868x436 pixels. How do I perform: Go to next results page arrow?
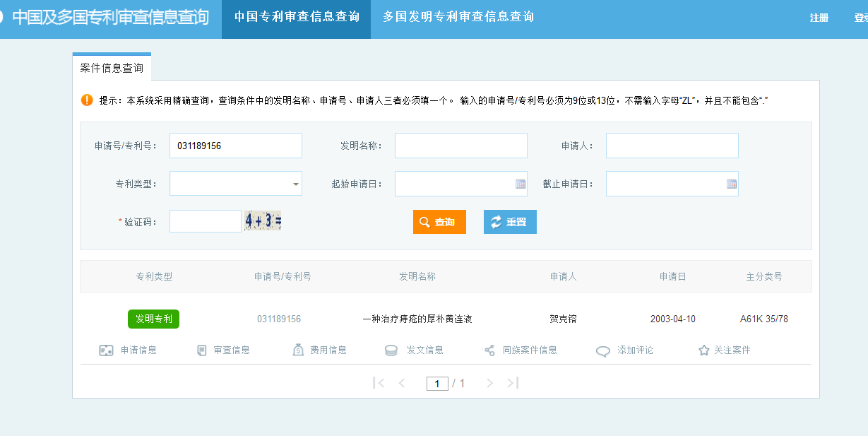point(489,383)
